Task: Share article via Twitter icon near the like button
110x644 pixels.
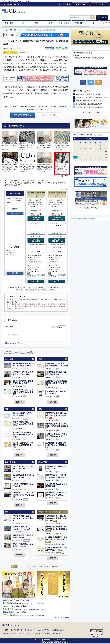Action: click(57, 48)
